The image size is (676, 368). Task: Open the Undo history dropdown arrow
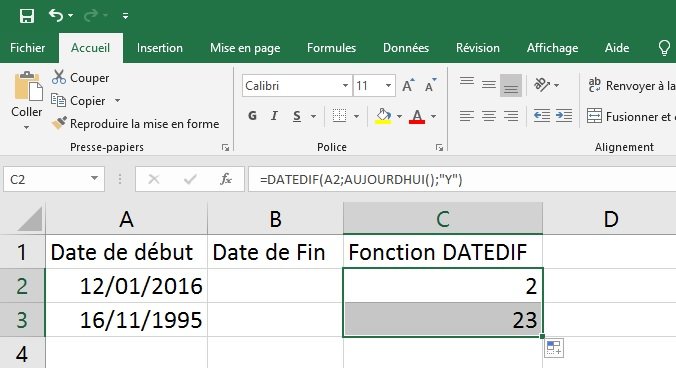point(71,16)
